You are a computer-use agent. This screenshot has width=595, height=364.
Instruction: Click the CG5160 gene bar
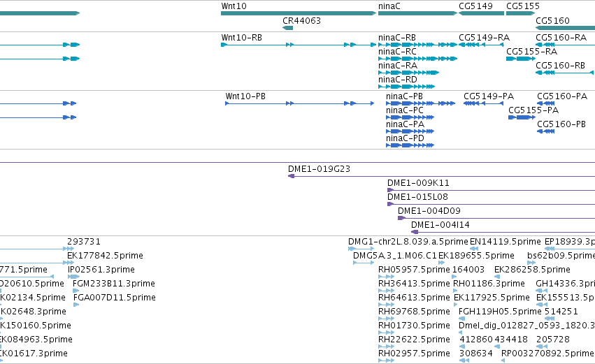pos(566,28)
